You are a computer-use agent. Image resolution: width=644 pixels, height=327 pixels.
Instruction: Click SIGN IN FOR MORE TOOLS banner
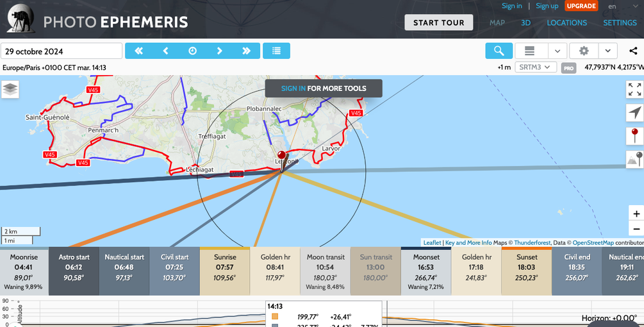[324, 88]
